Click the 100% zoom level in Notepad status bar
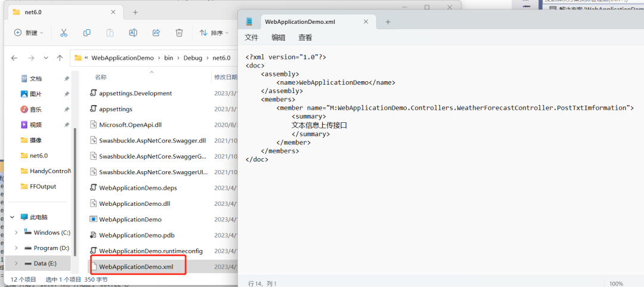Viewport: 644px width, 287px height. click(616, 283)
